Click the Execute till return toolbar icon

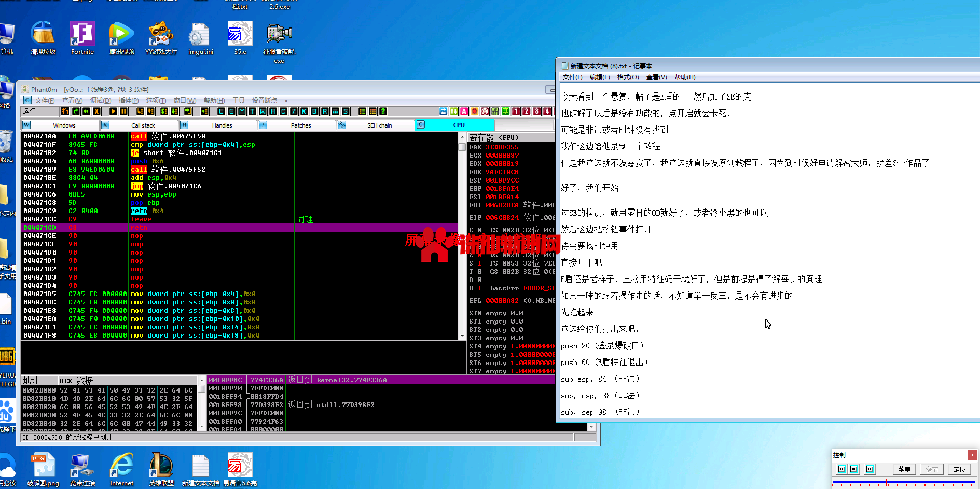(x=188, y=111)
